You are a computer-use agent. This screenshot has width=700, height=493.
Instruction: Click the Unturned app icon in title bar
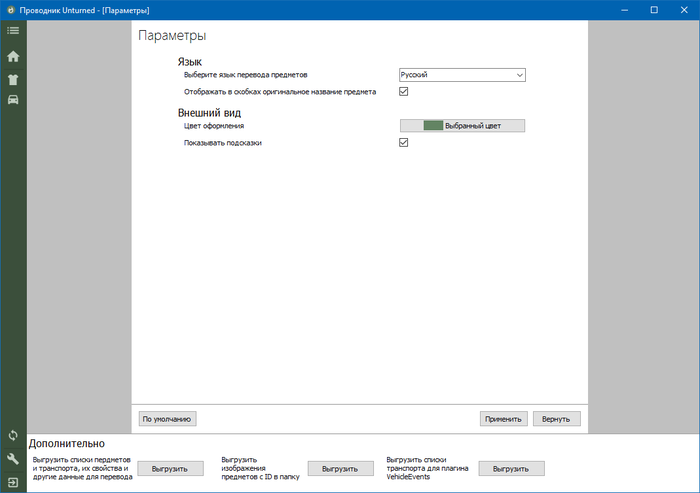(9, 9)
